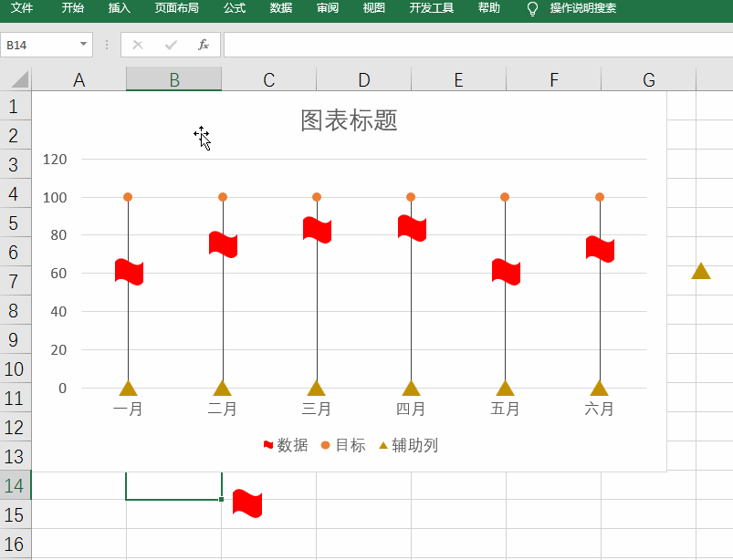This screenshot has height=560, width=733.
Task: Click the 120 vertical axis label
Action: tap(55, 160)
